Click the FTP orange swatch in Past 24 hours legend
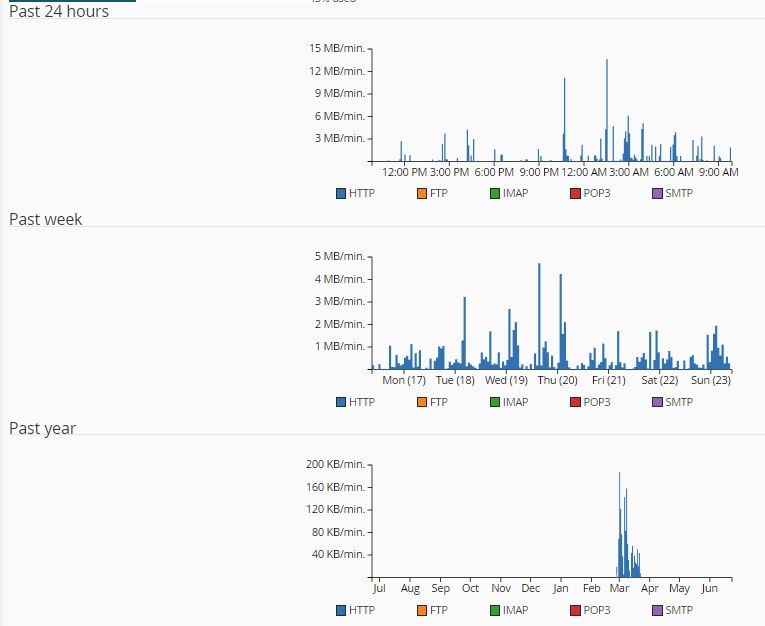Image resolution: width=765 pixels, height=626 pixels. tap(422, 194)
